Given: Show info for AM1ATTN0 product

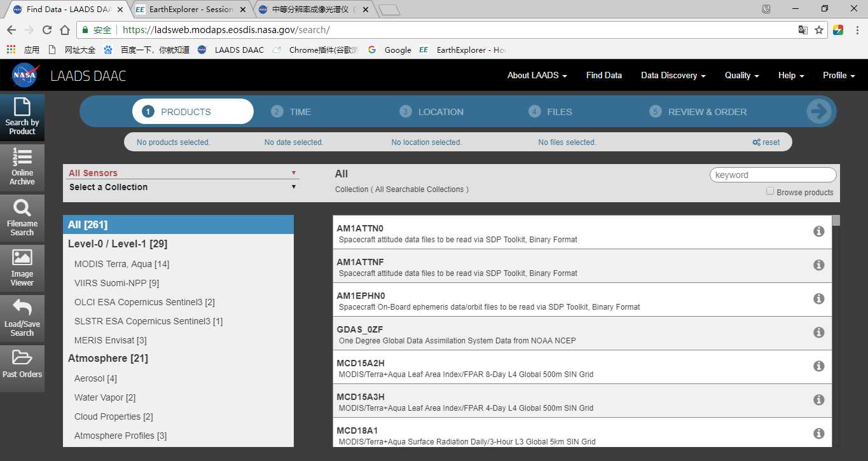Looking at the screenshot, I should pyautogui.click(x=819, y=231).
